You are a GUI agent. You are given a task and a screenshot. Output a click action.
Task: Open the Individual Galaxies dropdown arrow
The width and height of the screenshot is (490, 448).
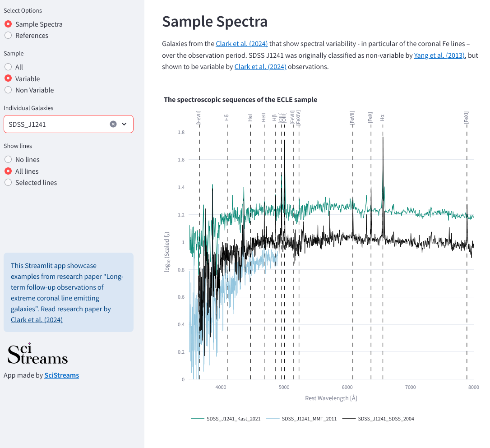(x=124, y=125)
